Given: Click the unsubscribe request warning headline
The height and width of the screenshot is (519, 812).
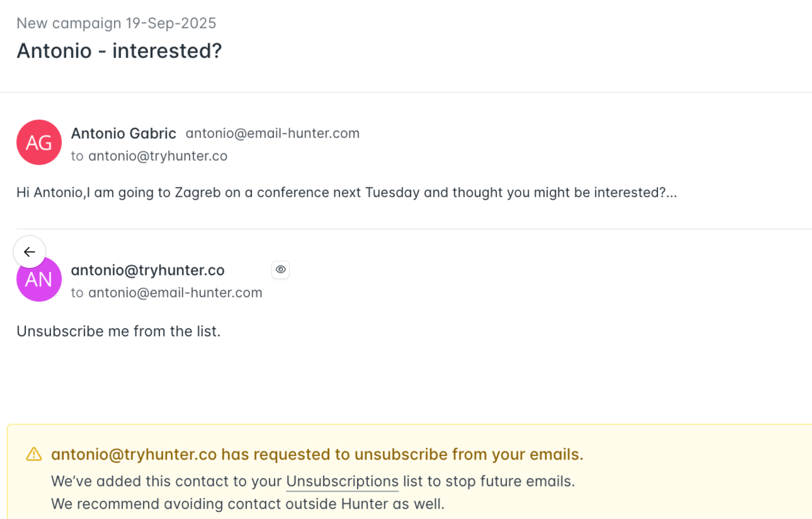Looking at the screenshot, I should 317,454.
